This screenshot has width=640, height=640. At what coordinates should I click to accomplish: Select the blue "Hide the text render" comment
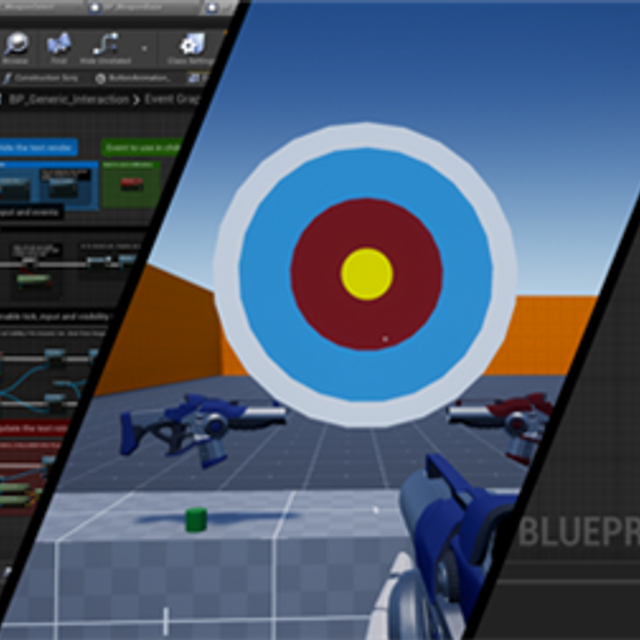tap(38, 148)
